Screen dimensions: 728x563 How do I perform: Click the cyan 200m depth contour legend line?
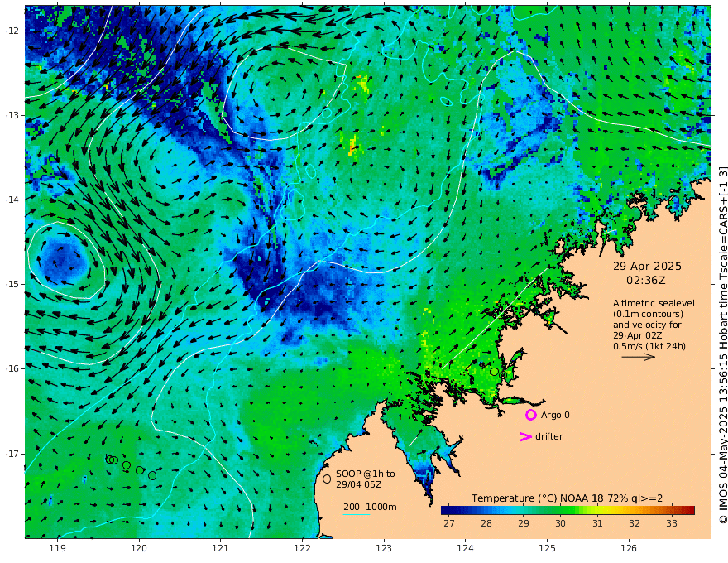point(357,514)
